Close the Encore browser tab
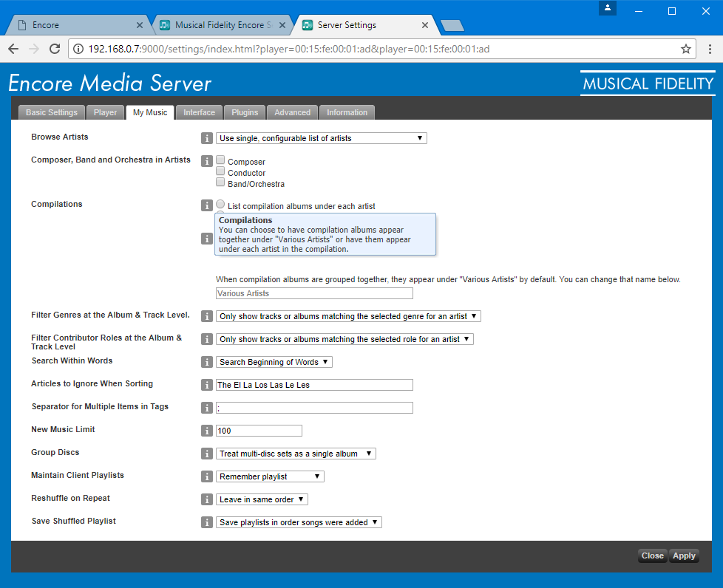 point(140,25)
